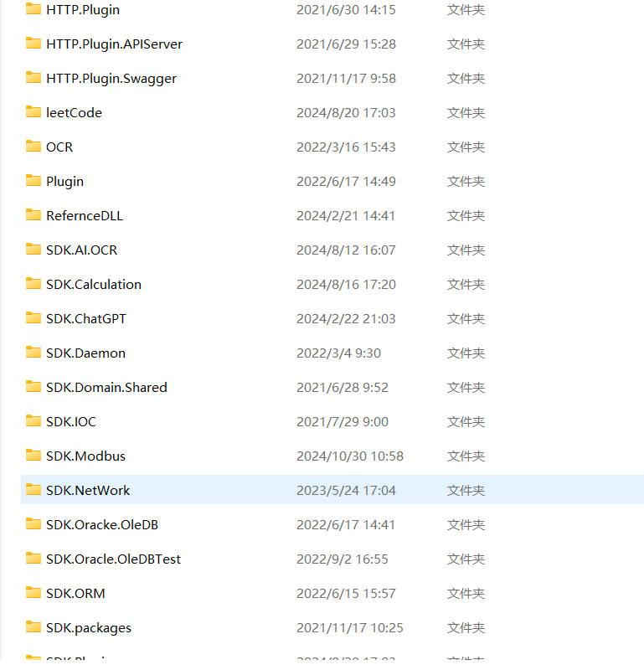Click the leetCode folder icon
Screen dimensions: 644x670
click(x=33, y=112)
